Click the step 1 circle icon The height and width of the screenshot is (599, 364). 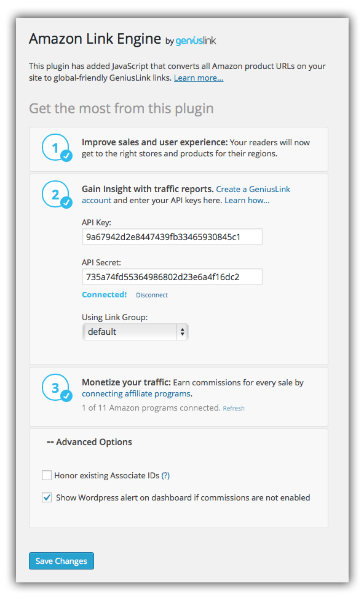pyautogui.click(x=57, y=148)
